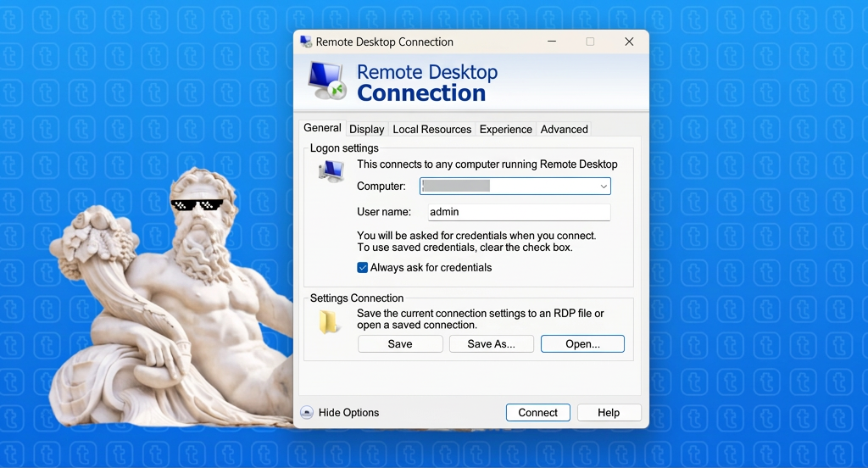868x468 pixels.
Task: Go to the Experience tab
Action: 505,129
